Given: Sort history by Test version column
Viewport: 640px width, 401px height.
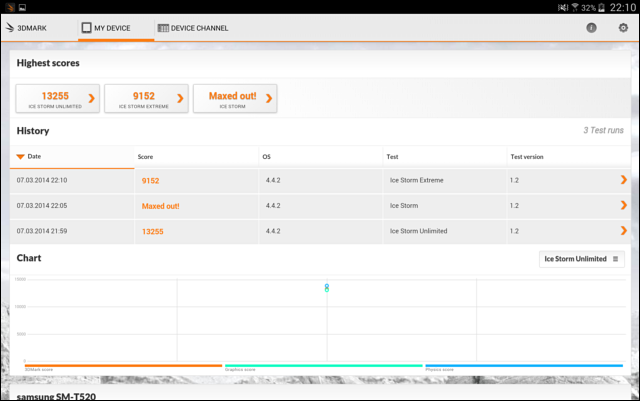Looking at the screenshot, I should [x=569, y=156].
